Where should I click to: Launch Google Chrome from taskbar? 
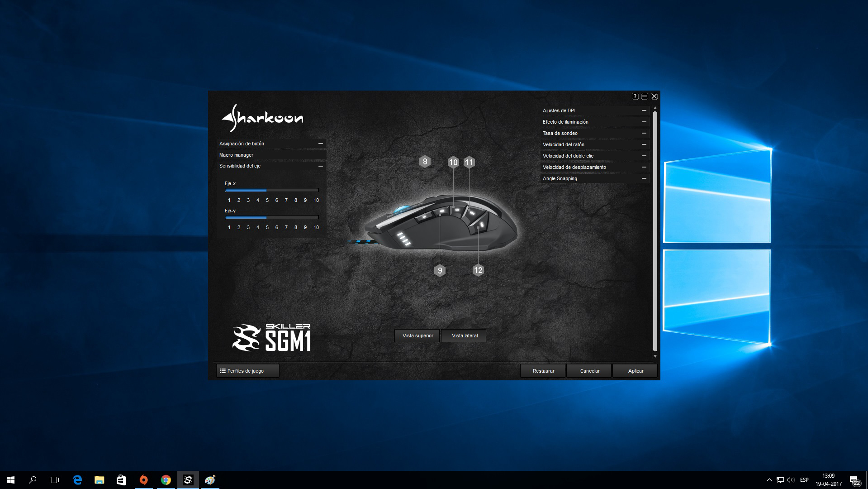point(166,480)
